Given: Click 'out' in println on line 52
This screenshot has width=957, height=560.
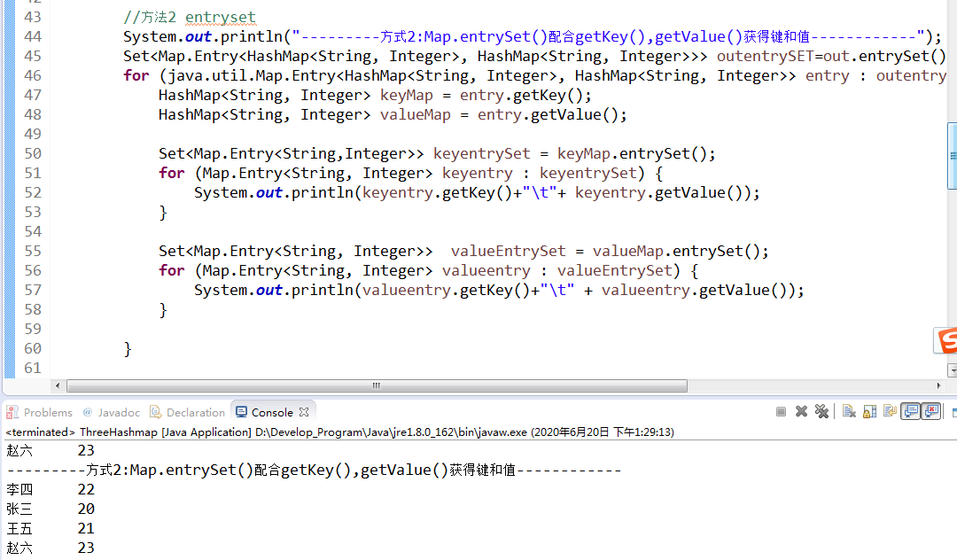Looking at the screenshot, I should pos(269,193).
